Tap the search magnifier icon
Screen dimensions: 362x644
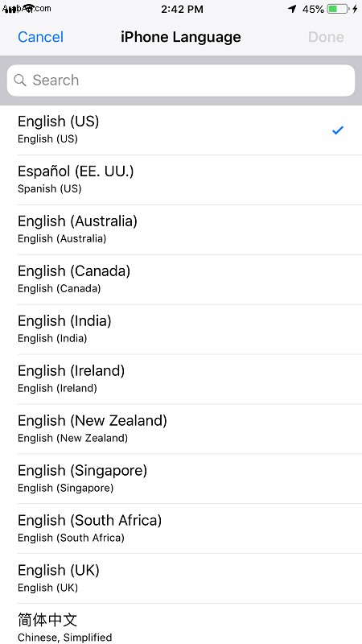(19, 80)
